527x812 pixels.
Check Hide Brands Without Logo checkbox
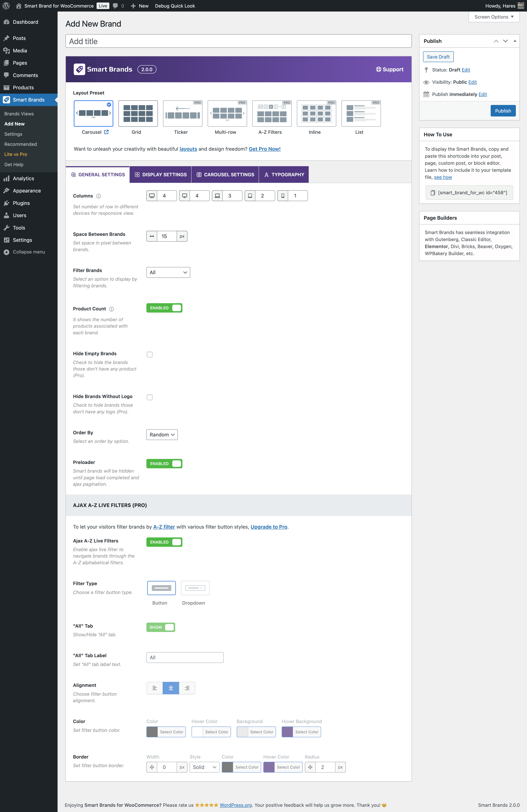(x=150, y=398)
